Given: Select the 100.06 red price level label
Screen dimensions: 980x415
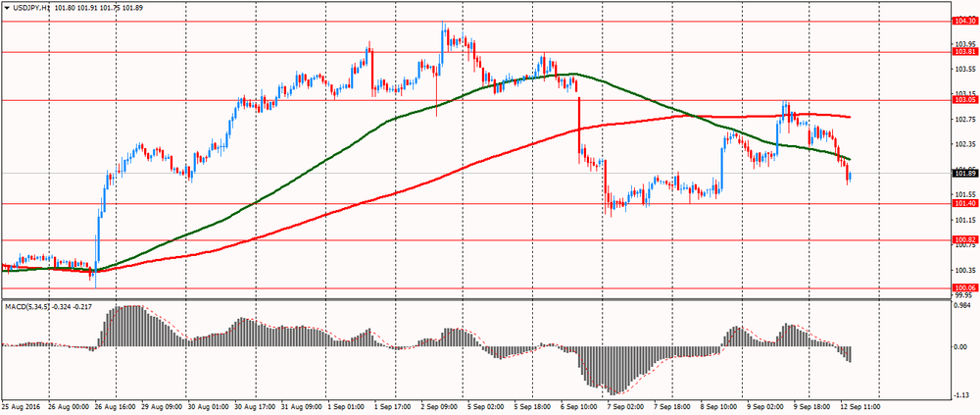Looking at the screenshot, I should click(963, 287).
